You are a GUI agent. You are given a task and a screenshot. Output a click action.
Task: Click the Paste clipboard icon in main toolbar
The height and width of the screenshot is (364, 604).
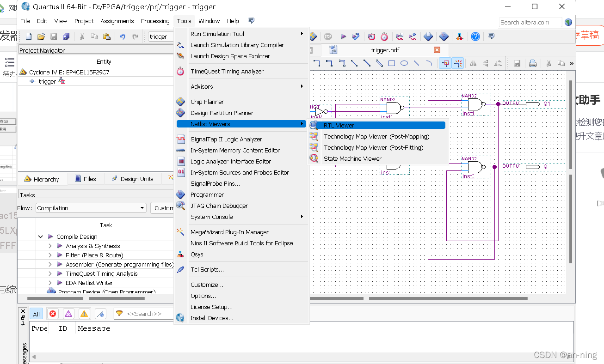coord(107,36)
